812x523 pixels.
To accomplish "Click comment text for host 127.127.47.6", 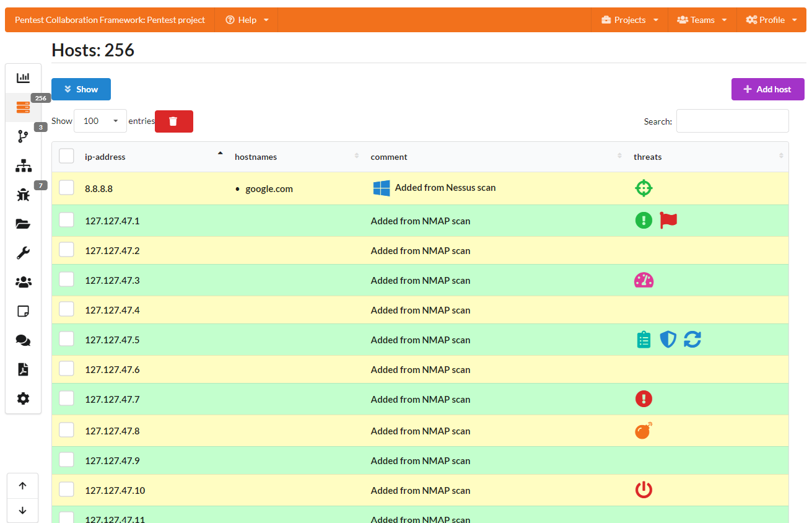I will click(x=421, y=369).
